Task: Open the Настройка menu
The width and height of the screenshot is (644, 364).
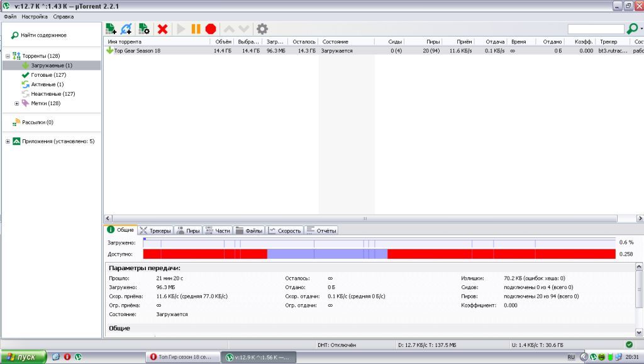Action: pos(34,16)
